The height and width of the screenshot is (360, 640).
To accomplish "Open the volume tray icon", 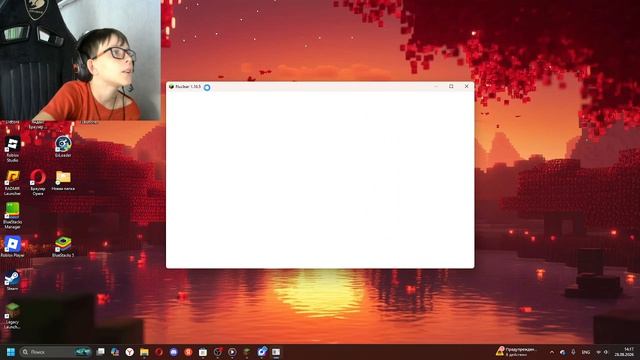I will (606, 352).
